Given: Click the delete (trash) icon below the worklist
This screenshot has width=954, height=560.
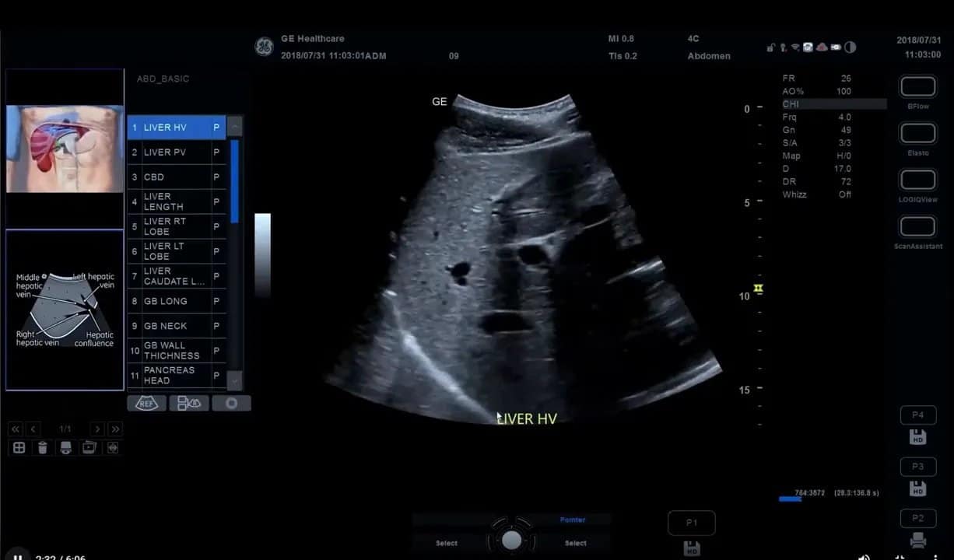Looking at the screenshot, I should tap(43, 447).
